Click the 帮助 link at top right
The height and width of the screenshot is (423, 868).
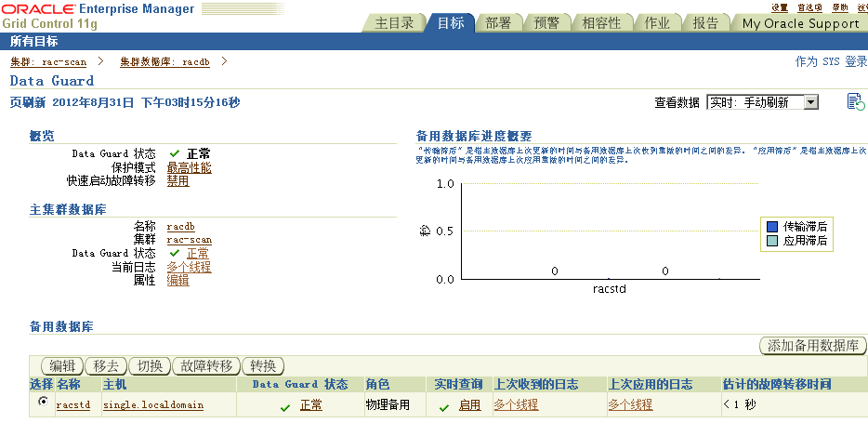coord(840,7)
